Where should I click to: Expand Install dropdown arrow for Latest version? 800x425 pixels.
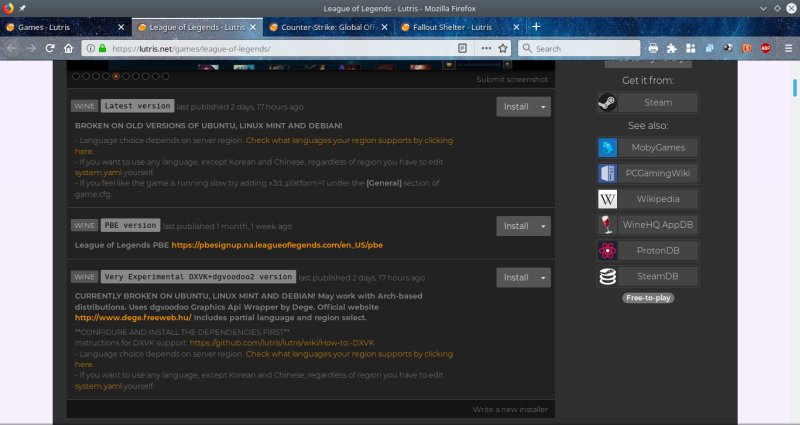pos(543,107)
